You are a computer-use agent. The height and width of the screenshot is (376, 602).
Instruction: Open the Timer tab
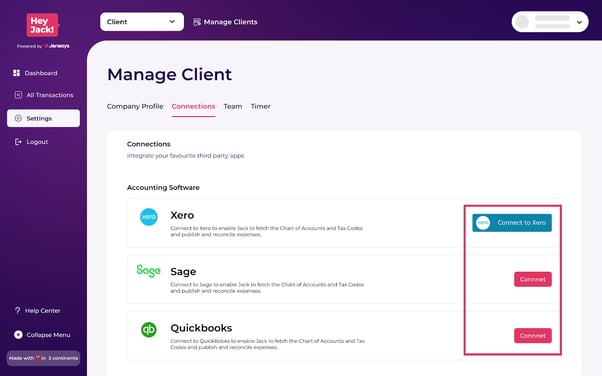pos(261,106)
